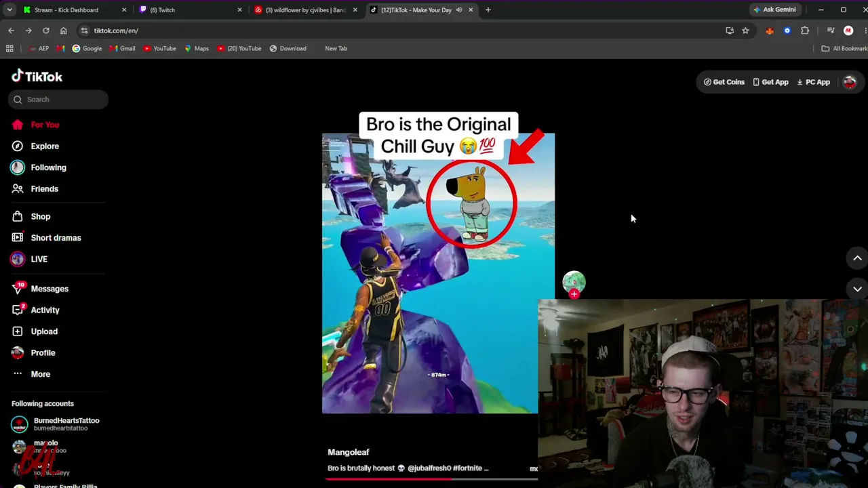868x488 pixels.
Task: Click the @jubalfresh0 mention in caption
Action: [x=429, y=468]
